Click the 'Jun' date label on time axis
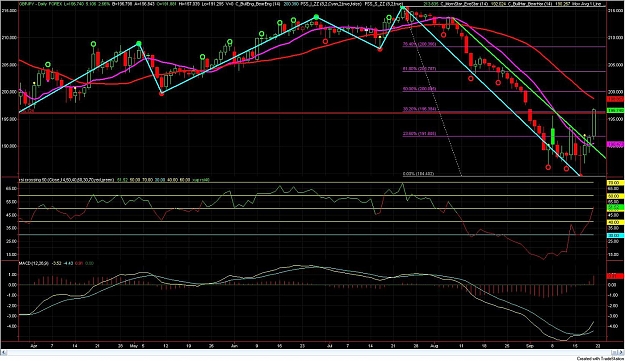 tap(234, 346)
